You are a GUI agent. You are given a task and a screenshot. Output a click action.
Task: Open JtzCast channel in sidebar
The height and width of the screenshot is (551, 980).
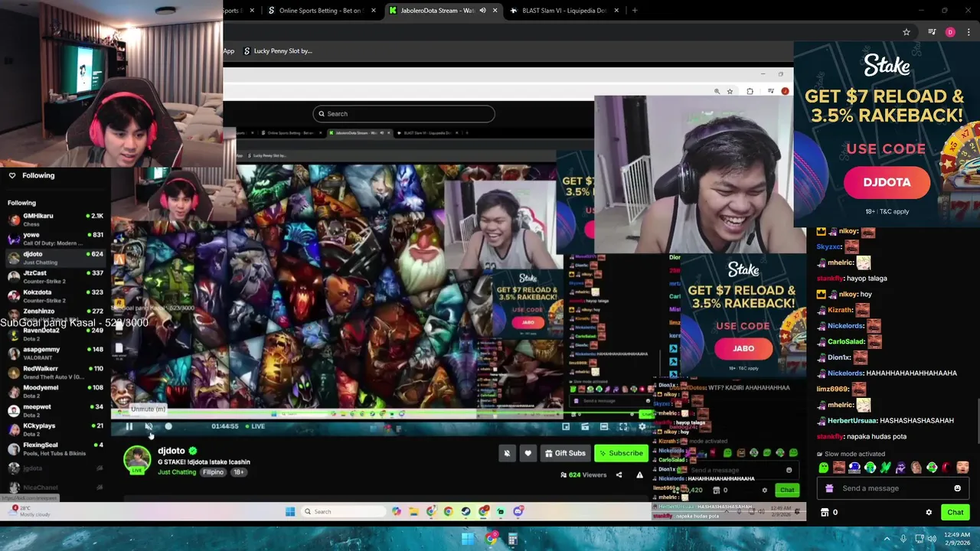point(55,276)
